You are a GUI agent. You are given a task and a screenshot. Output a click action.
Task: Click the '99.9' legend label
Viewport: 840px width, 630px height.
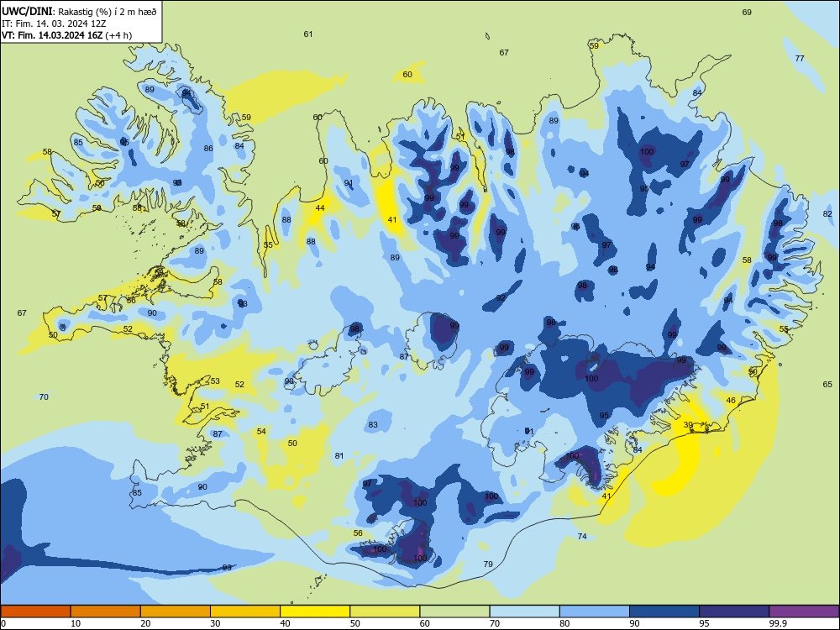click(x=778, y=623)
